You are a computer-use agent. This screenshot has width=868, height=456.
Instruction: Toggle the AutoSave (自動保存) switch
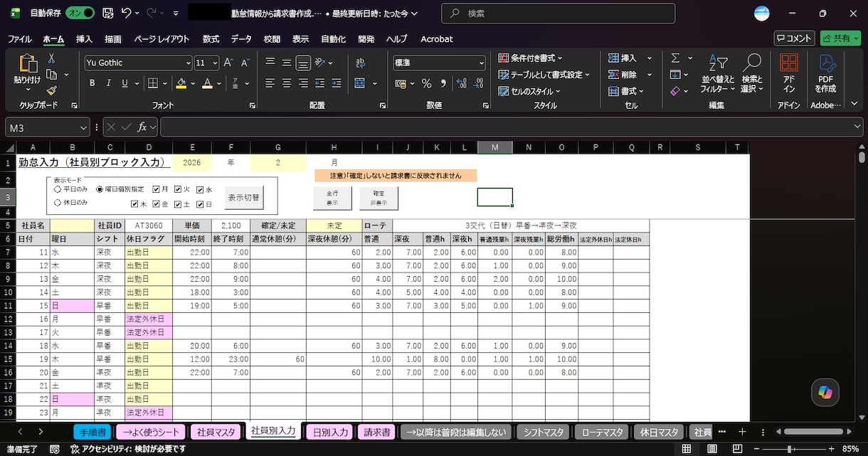[x=80, y=13]
